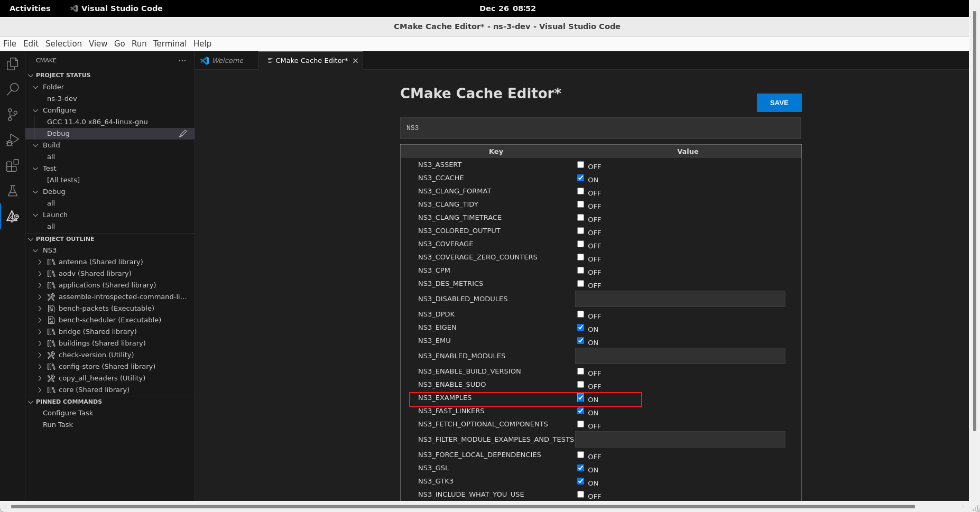
Task: Open the Selection menu
Action: tap(63, 44)
